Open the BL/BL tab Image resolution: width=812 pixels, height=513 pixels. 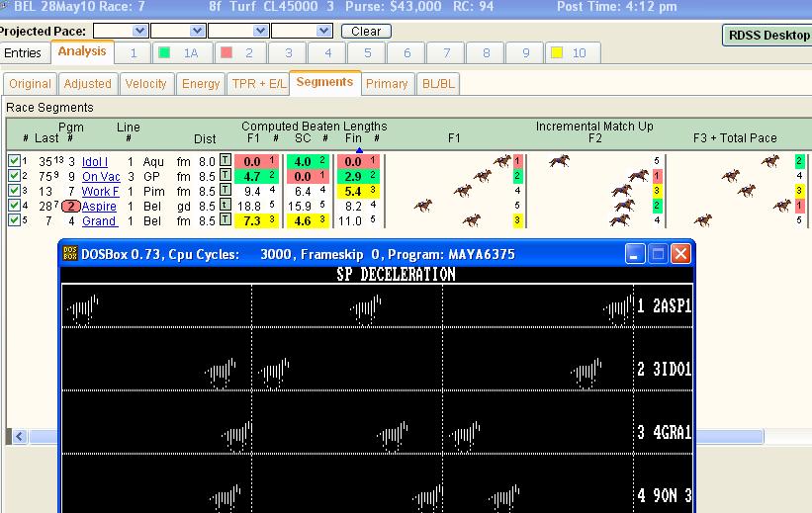pyautogui.click(x=438, y=84)
